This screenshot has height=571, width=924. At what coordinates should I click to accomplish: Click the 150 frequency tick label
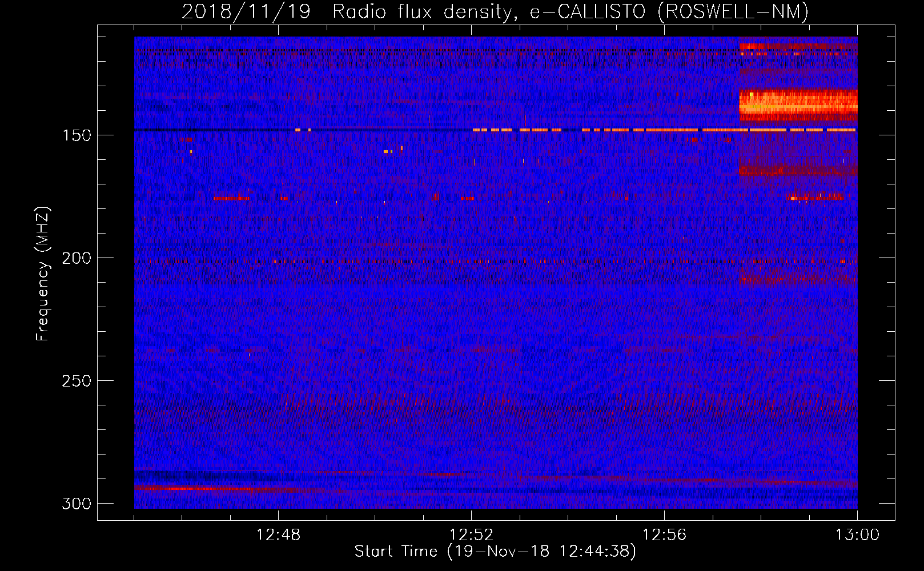77,135
